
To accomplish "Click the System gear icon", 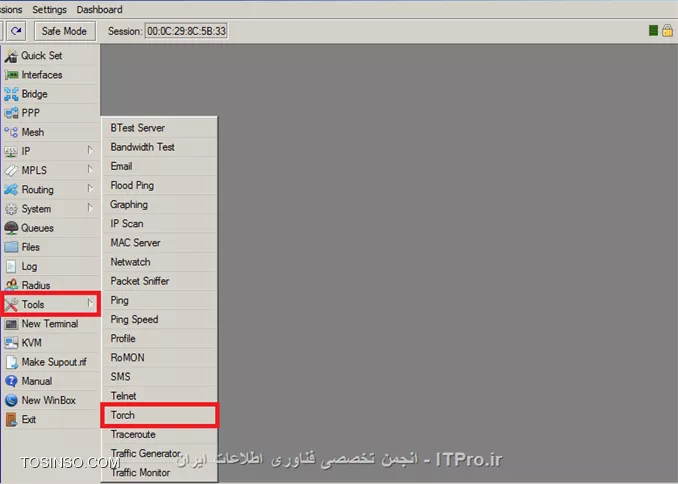I will coord(11,209).
